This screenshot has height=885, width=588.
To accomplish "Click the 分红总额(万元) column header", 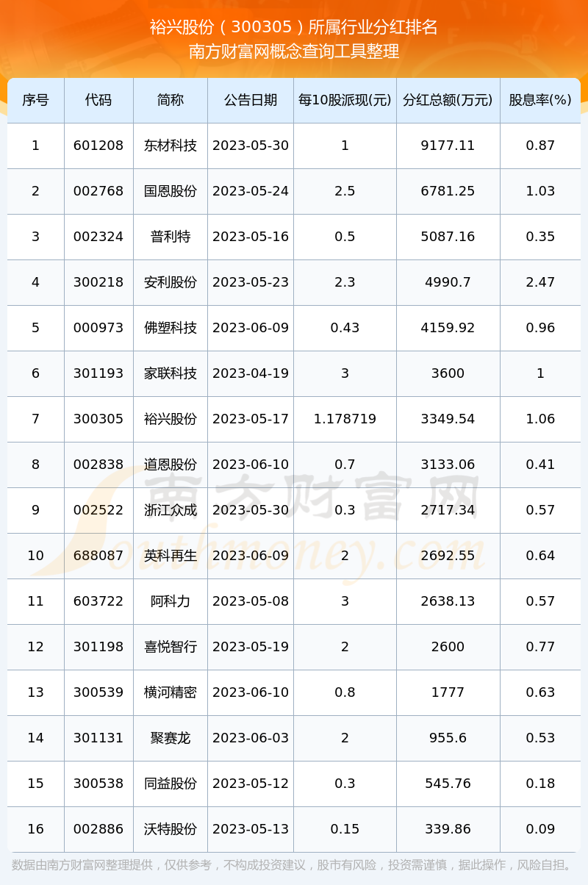I will (x=448, y=100).
